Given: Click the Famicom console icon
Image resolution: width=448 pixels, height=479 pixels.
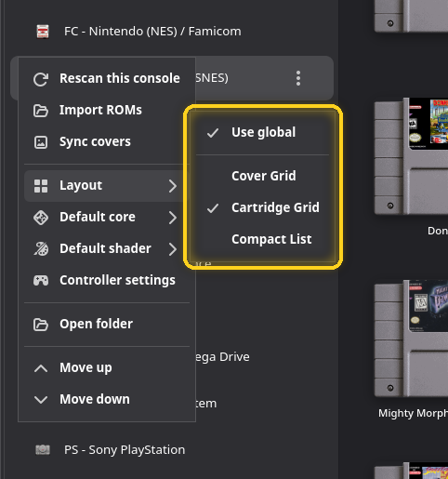Looking at the screenshot, I should tap(43, 32).
